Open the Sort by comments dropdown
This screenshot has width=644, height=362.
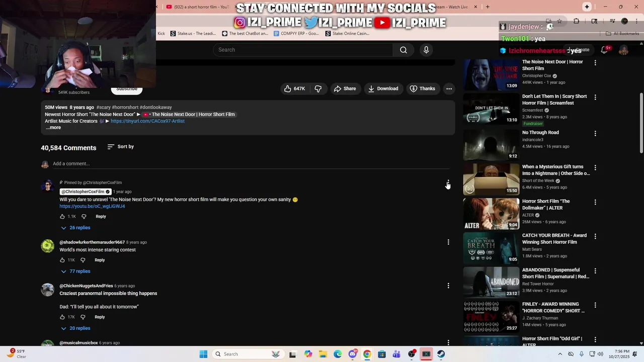121,147
